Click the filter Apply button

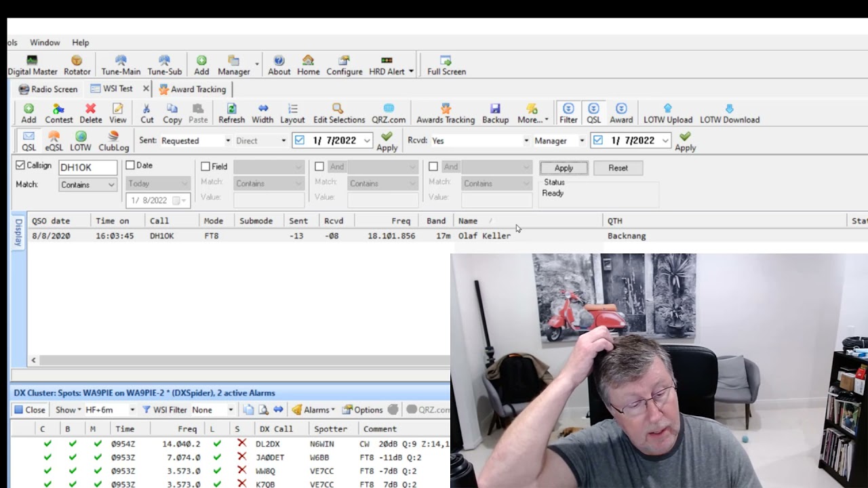[x=564, y=168]
